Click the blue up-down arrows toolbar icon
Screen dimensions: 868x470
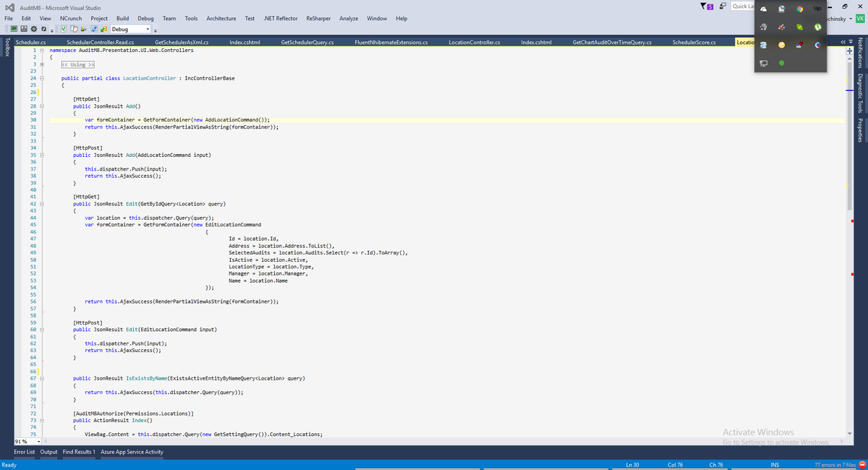(94, 29)
